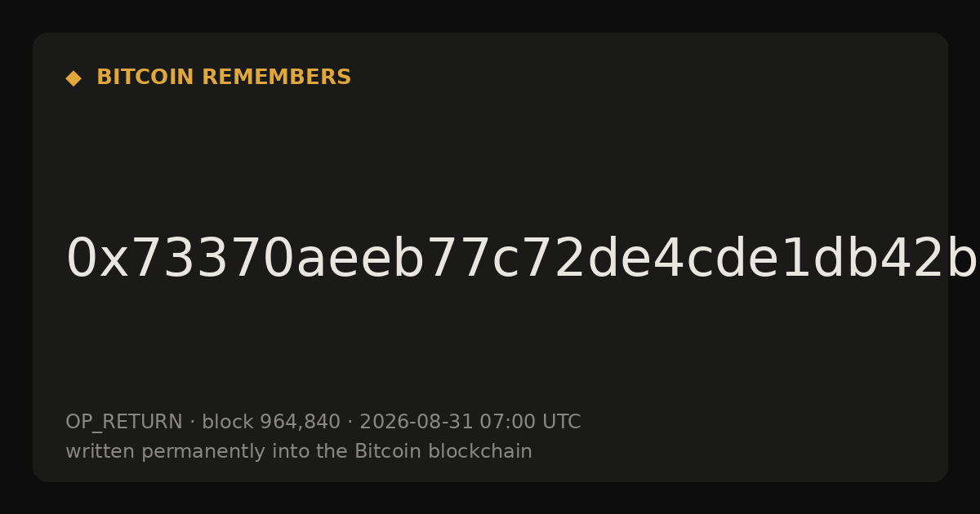Select the word BITCOIN in header
The height and width of the screenshot is (514, 980).
click(x=146, y=78)
